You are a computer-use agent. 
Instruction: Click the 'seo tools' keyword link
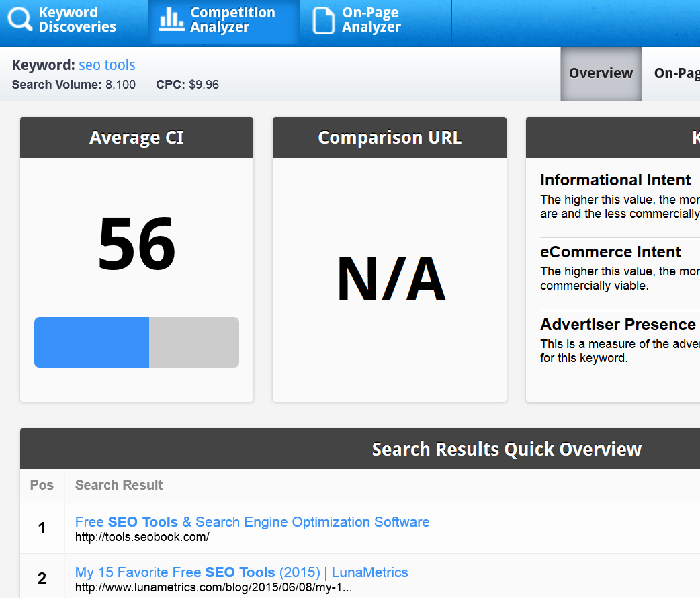pyautogui.click(x=107, y=65)
